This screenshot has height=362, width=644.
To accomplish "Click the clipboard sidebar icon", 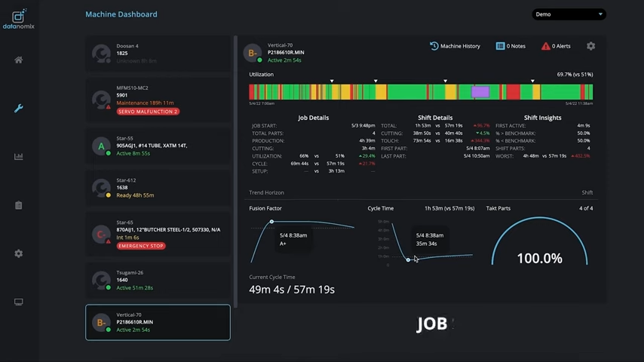I will click(x=19, y=205).
